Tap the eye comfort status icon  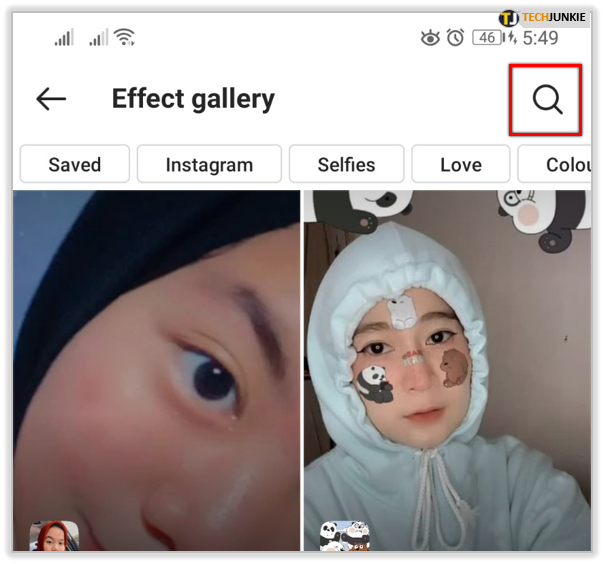pos(430,38)
